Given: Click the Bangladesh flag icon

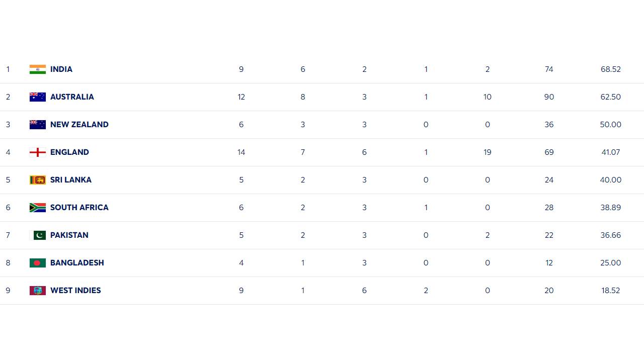Looking at the screenshot, I should tap(38, 263).
